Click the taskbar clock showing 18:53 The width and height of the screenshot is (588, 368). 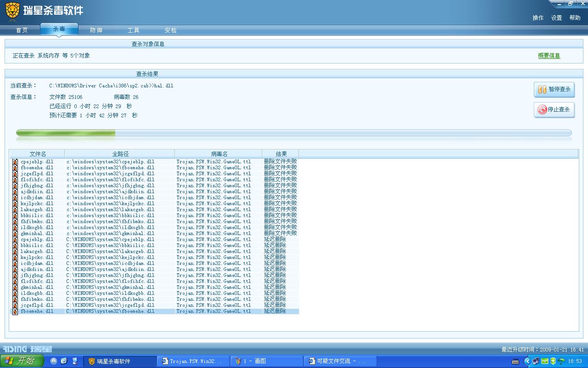[x=575, y=362]
